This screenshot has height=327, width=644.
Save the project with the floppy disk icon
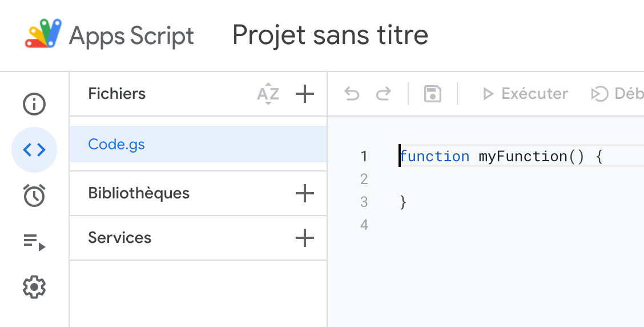[x=433, y=94]
